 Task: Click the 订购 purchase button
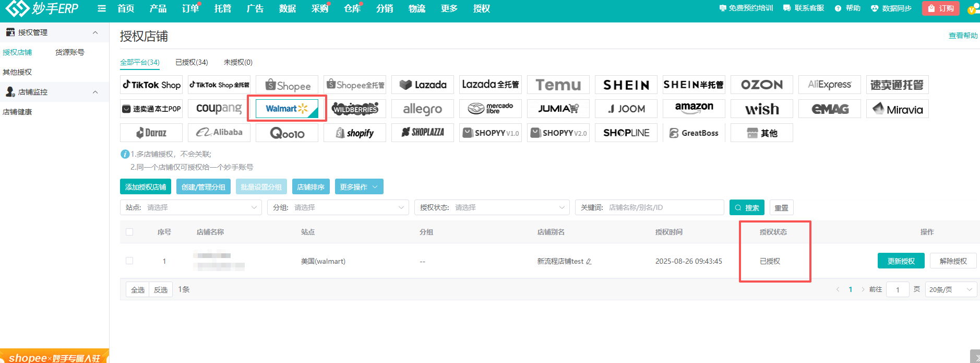pos(941,8)
